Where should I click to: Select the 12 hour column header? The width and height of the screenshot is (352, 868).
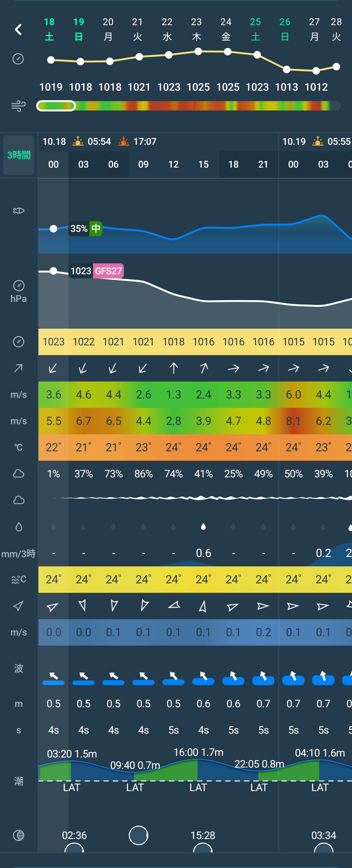(x=173, y=164)
